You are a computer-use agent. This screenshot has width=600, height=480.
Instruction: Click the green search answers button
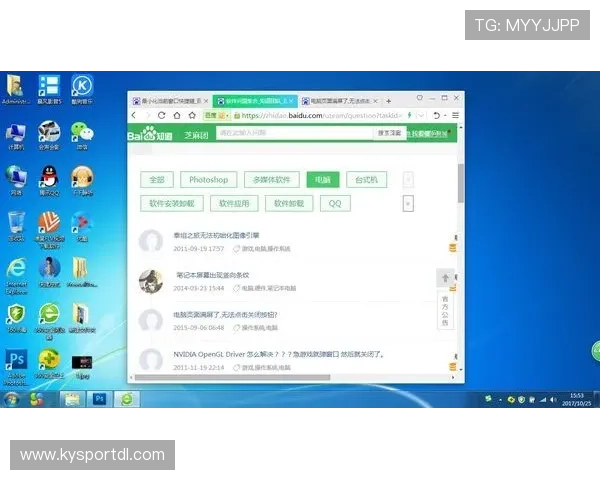(x=390, y=133)
